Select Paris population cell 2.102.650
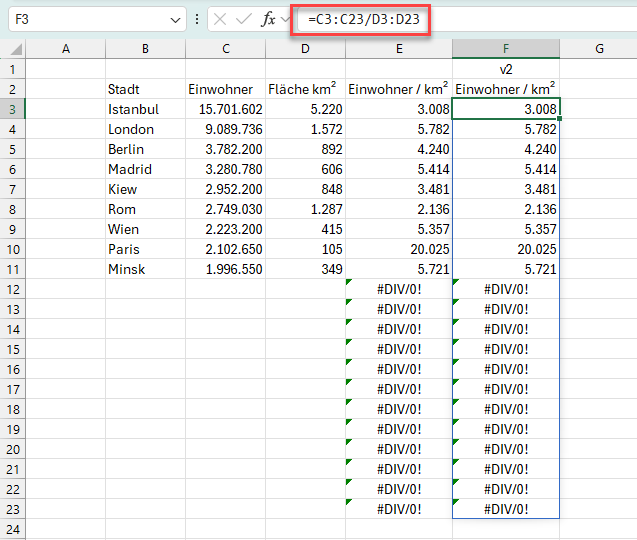Screen dimensions: 637x540 coord(226,249)
